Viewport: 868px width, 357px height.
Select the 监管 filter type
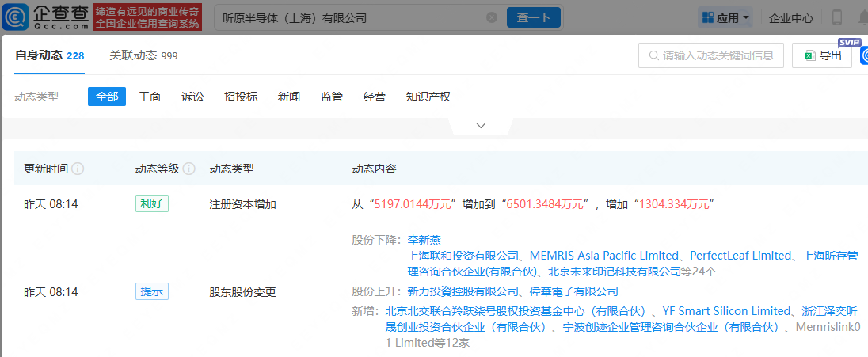(x=332, y=97)
